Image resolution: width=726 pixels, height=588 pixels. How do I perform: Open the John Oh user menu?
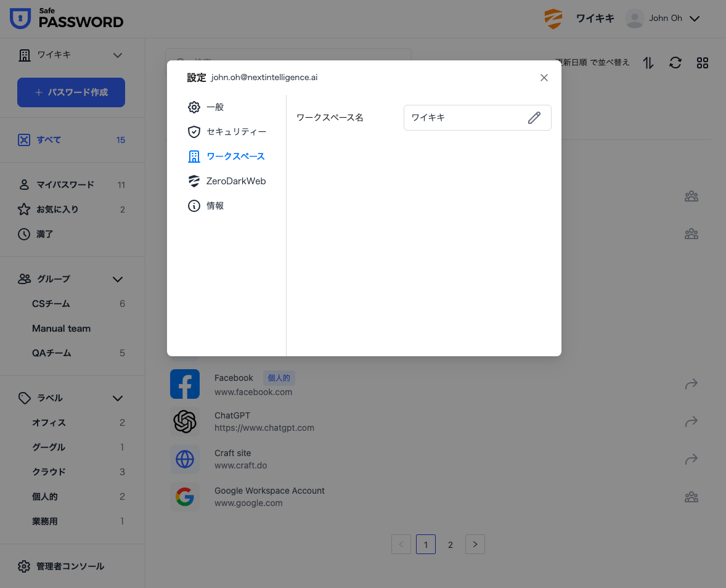[x=663, y=18]
